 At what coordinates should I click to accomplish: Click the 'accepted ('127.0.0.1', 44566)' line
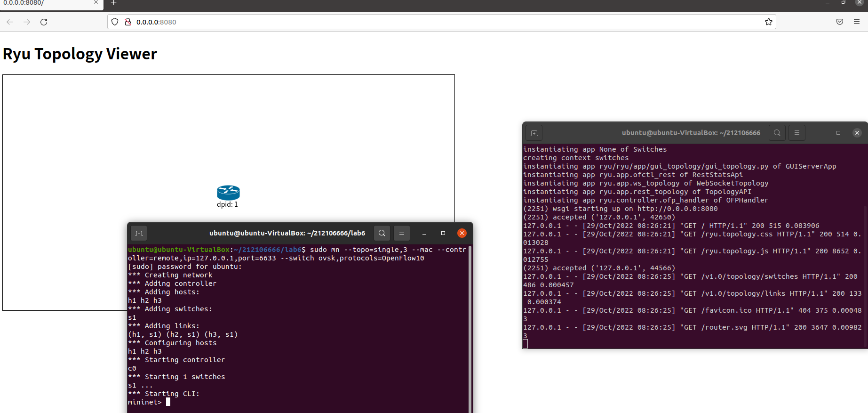[599, 268]
